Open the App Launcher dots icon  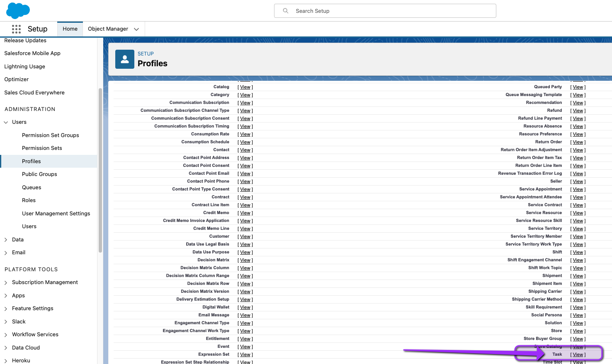point(16,29)
